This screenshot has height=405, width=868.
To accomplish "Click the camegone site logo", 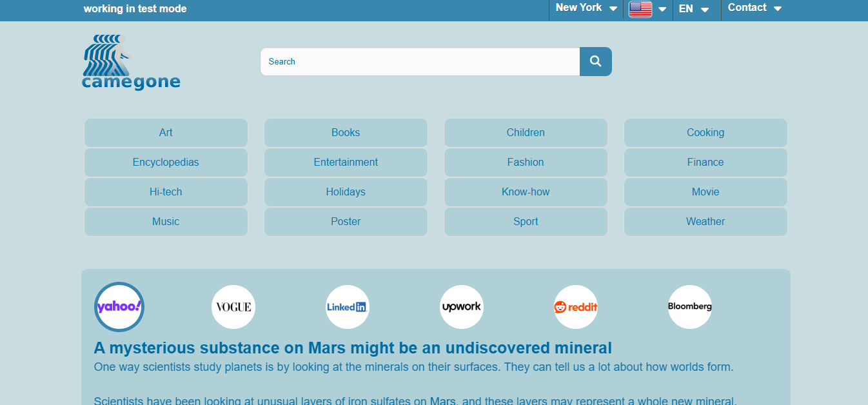I will pyautogui.click(x=131, y=63).
